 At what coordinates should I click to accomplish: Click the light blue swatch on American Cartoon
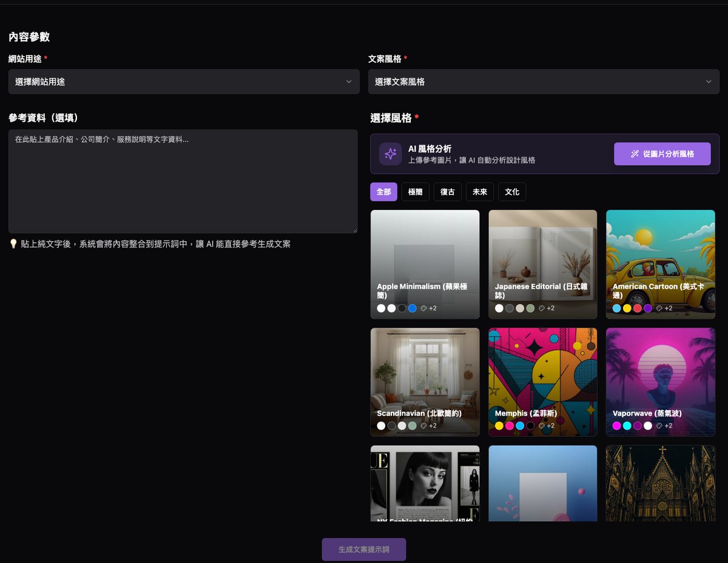coord(617,308)
